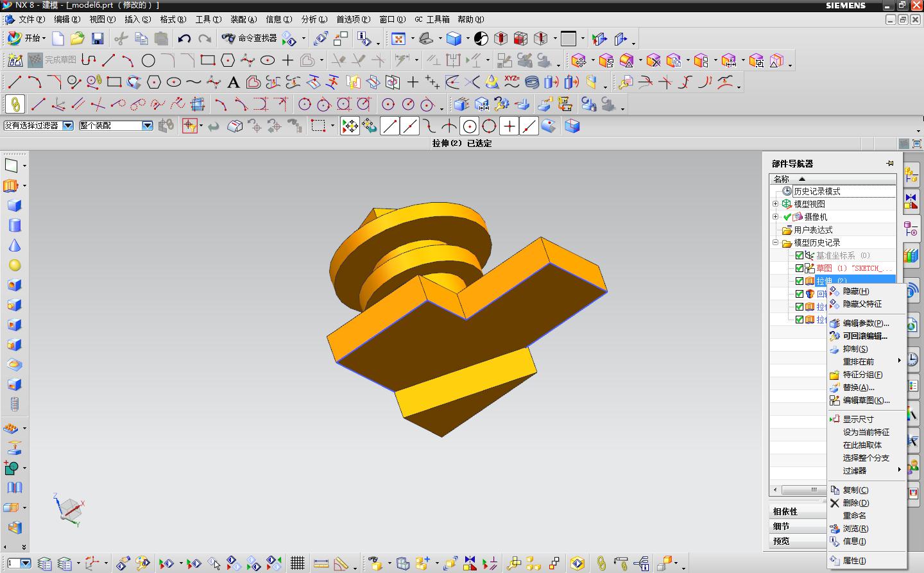Expand the 相依性 panel section
Screen dimensions: 924x573
798,511
